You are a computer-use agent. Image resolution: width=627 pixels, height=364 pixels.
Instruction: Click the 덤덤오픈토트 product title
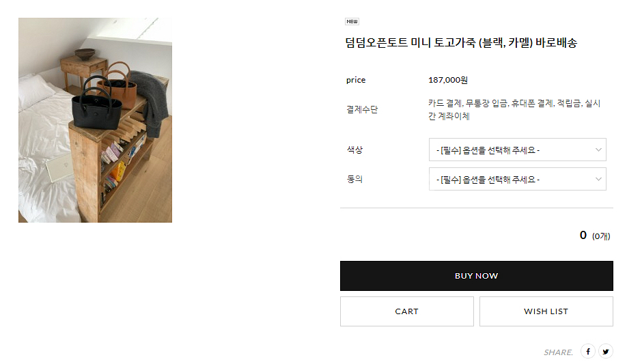pyautogui.click(x=461, y=43)
